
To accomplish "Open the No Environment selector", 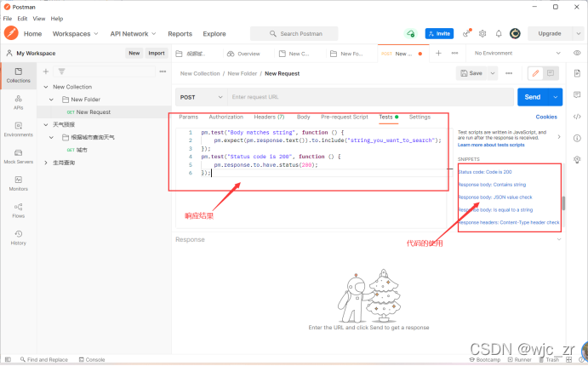I will (517, 54).
